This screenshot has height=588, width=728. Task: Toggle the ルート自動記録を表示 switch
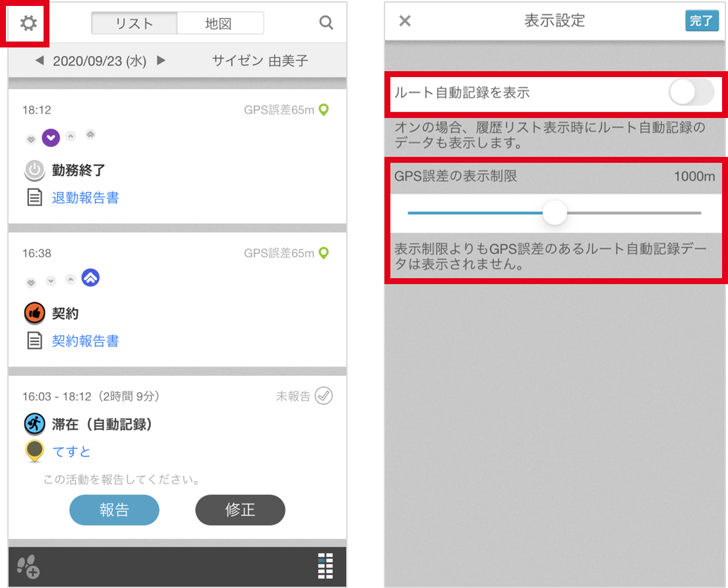(x=691, y=92)
